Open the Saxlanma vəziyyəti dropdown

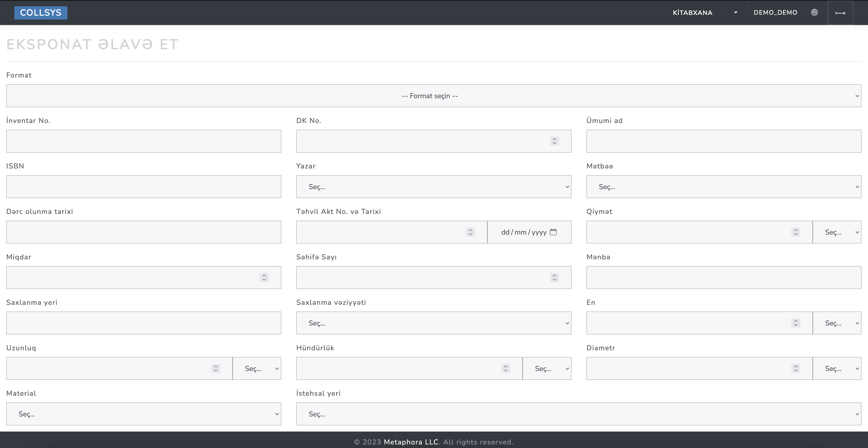coord(433,323)
